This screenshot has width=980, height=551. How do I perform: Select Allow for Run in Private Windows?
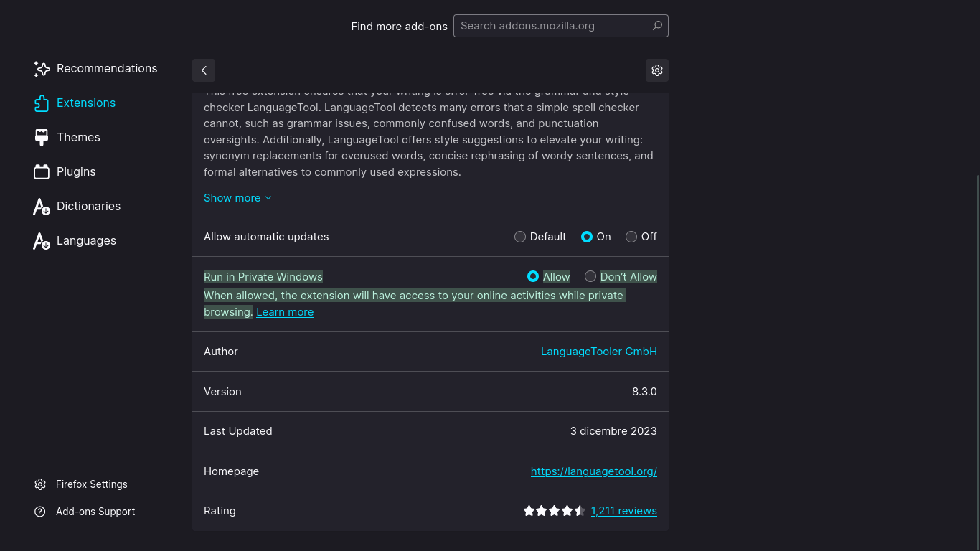pyautogui.click(x=533, y=277)
